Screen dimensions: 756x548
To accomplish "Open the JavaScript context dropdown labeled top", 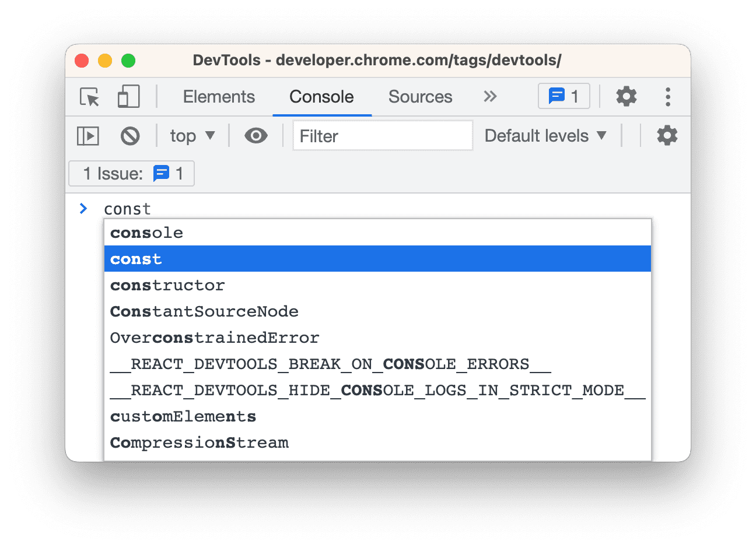I will coord(192,135).
